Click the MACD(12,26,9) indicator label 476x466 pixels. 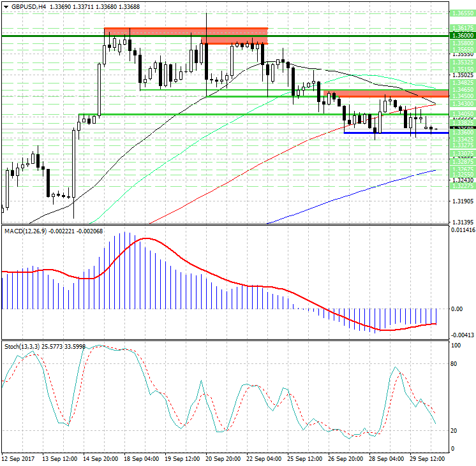pyautogui.click(x=26, y=231)
